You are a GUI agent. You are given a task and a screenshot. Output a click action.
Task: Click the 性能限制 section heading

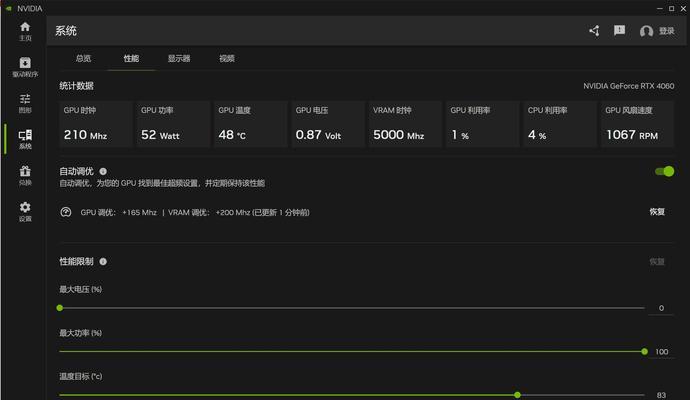click(x=76, y=261)
